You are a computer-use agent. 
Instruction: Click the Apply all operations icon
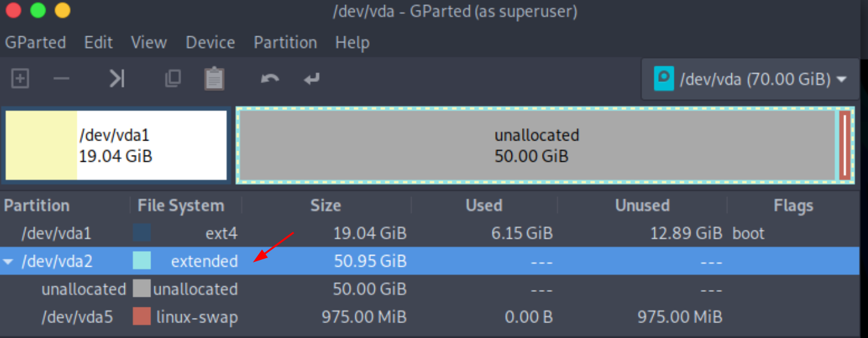tap(312, 79)
